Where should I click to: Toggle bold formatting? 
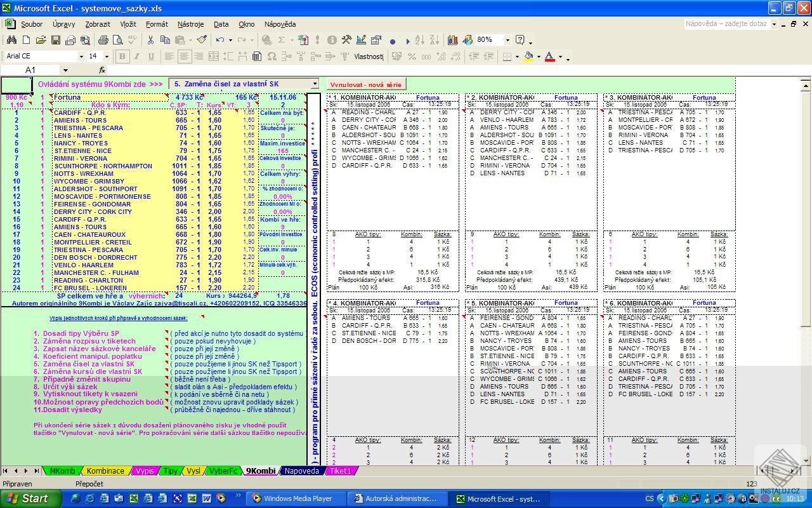122,57
